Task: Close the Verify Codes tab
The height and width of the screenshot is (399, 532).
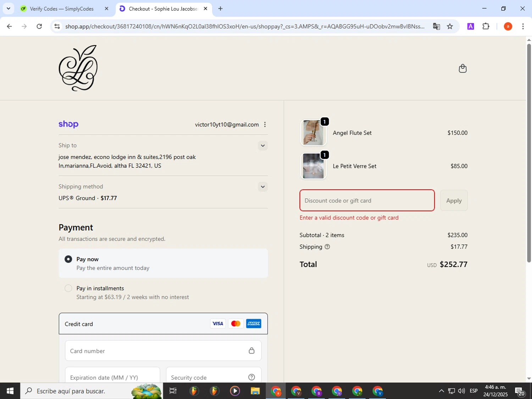Action: point(106,9)
